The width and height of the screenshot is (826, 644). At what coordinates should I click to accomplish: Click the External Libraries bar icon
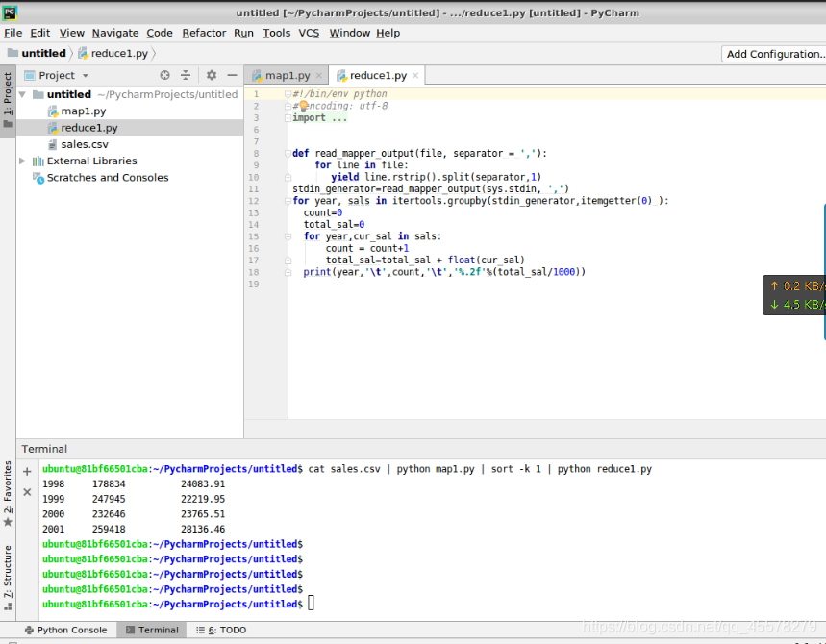(38, 161)
